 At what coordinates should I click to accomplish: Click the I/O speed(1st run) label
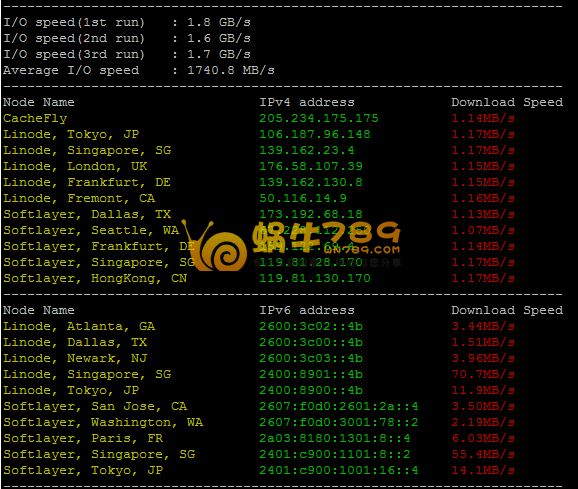[x=74, y=22]
